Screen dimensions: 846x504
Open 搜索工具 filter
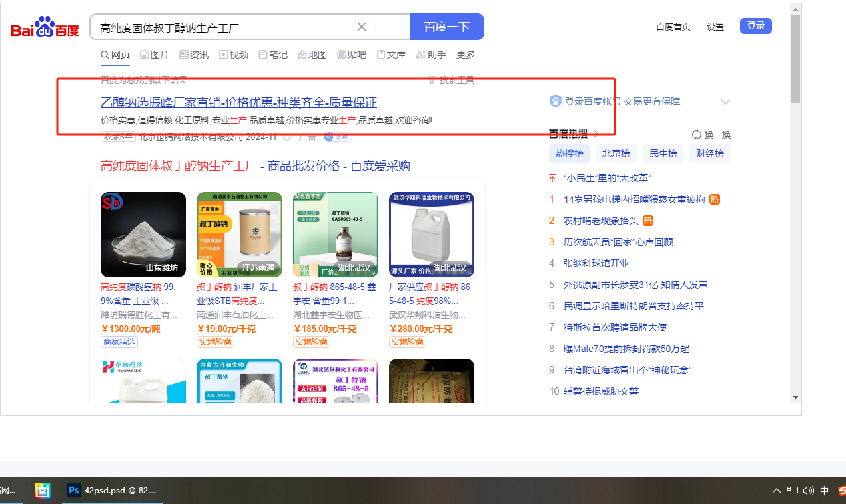(451, 80)
